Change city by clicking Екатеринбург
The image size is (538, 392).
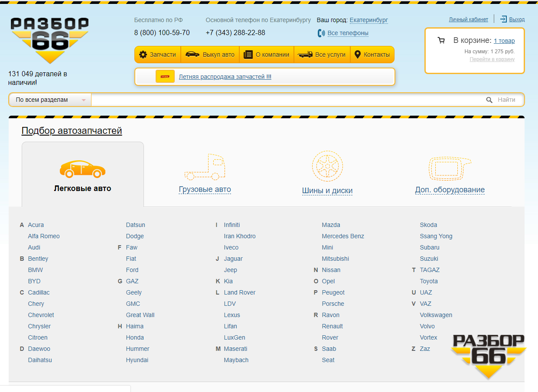click(x=368, y=20)
